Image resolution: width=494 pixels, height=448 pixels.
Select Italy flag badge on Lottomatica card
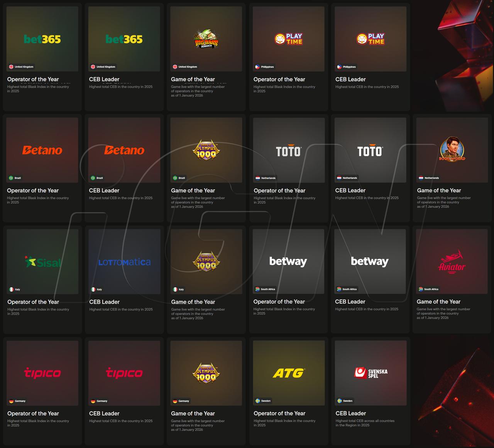[x=96, y=289]
